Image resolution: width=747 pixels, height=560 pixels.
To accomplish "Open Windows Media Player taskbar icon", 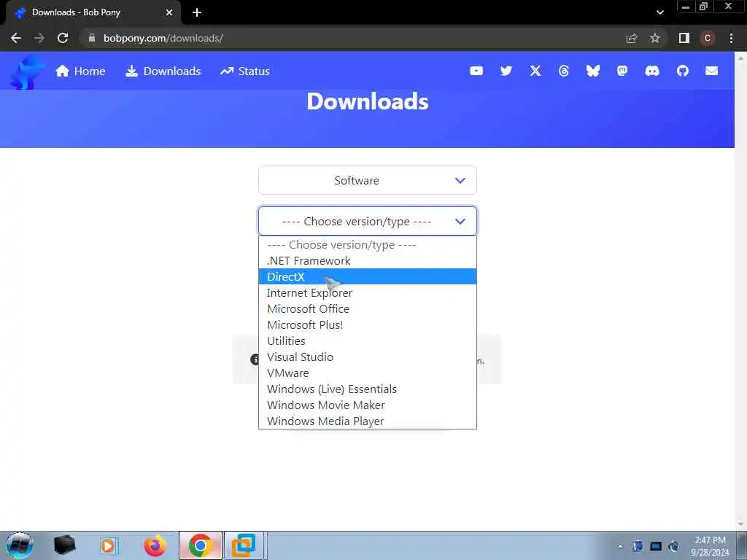I will (109, 545).
